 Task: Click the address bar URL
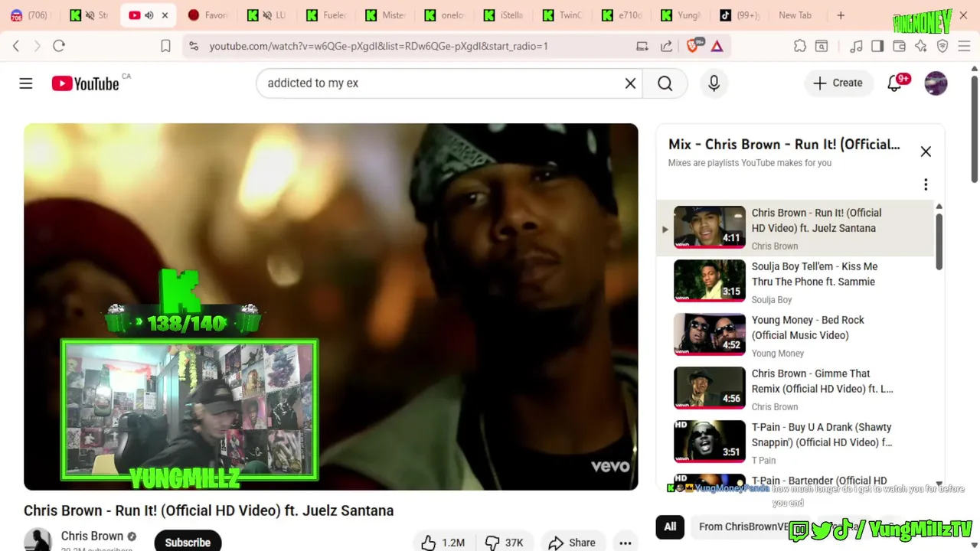point(379,46)
